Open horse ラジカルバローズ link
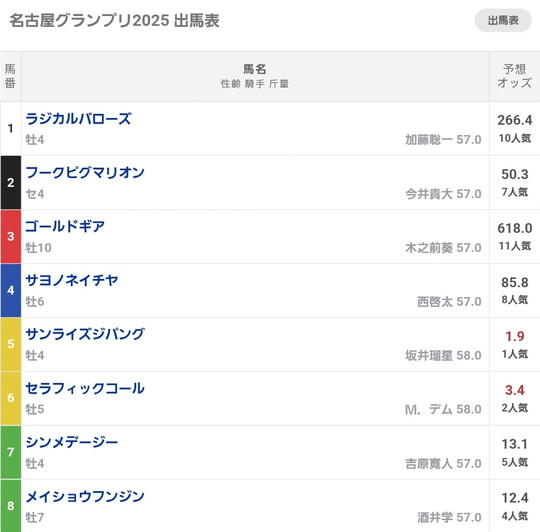The width and height of the screenshot is (540, 532). 79,119
